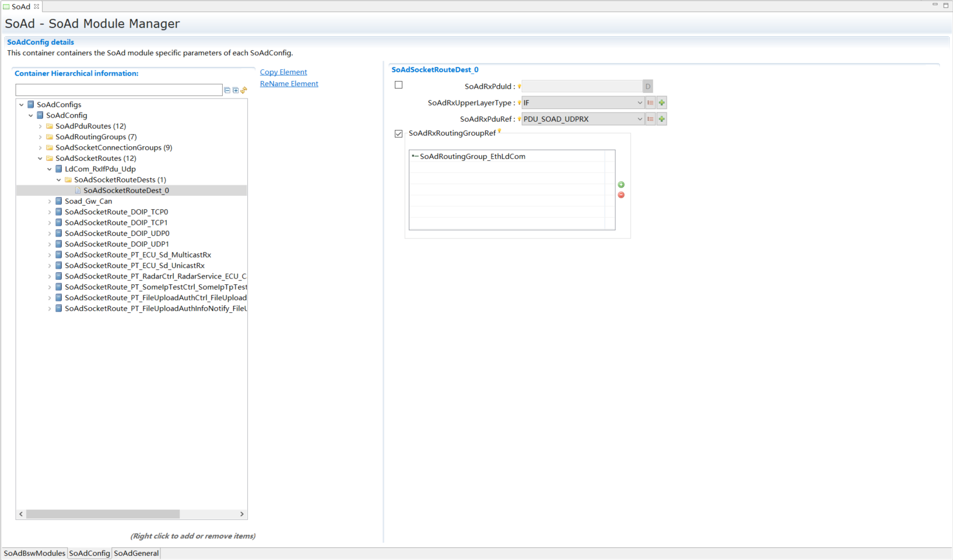Collapse the LdCom_RxIfPdu_Udp tree node
The height and width of the screenshot is (560, 953).
click(50, 170)
